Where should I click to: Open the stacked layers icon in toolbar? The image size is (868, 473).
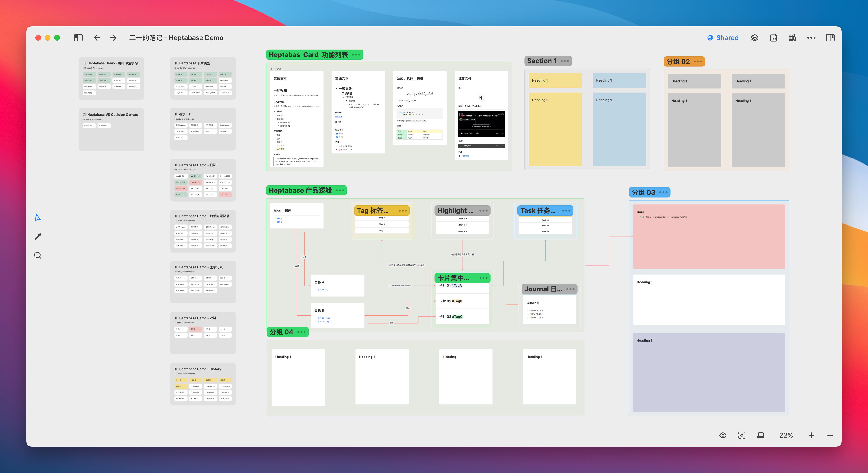[x=755, y=38]
